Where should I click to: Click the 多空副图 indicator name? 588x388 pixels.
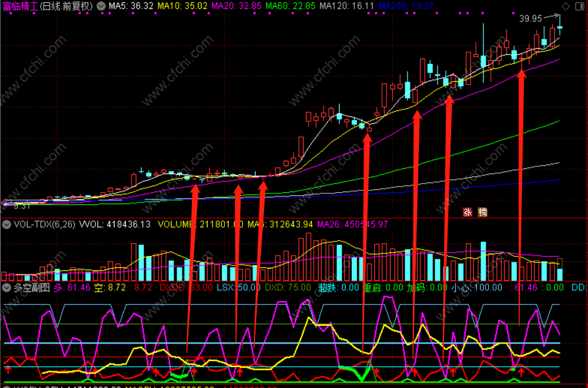tap(32, 288)
